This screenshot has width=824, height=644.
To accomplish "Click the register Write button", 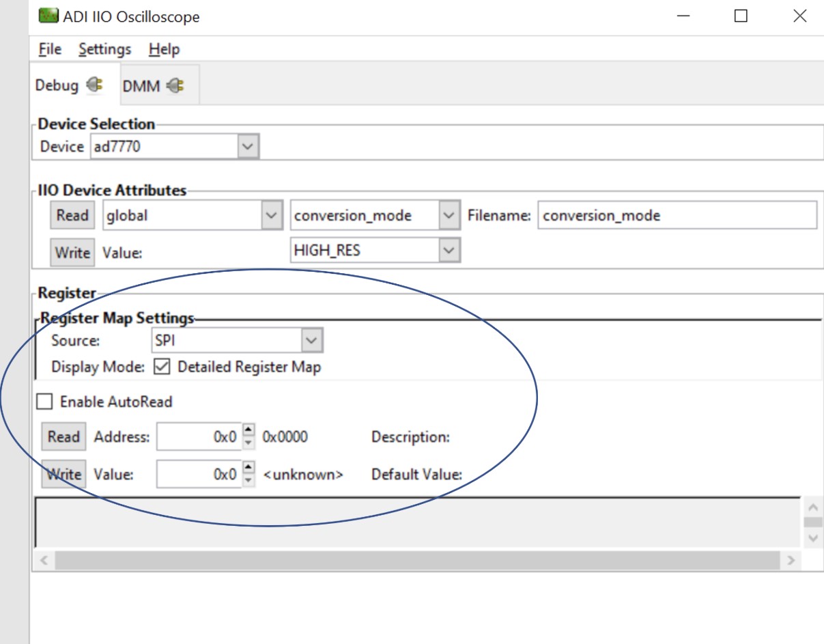I will (x=64, y=474).
